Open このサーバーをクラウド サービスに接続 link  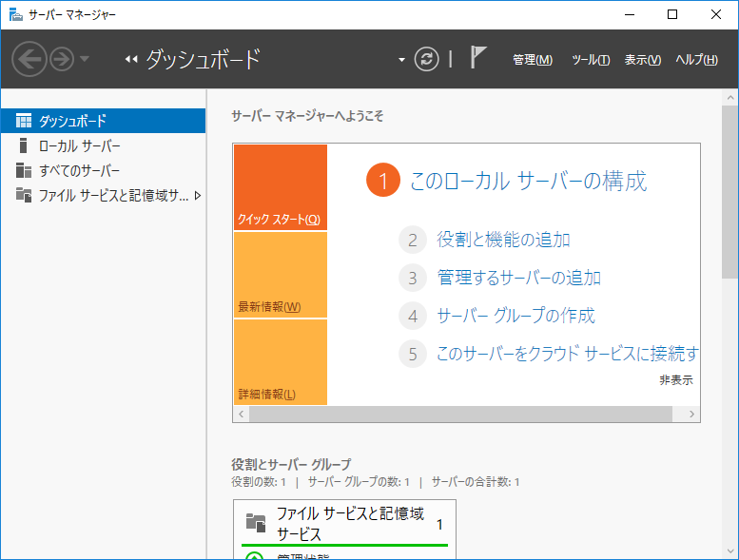pos(568,354)
